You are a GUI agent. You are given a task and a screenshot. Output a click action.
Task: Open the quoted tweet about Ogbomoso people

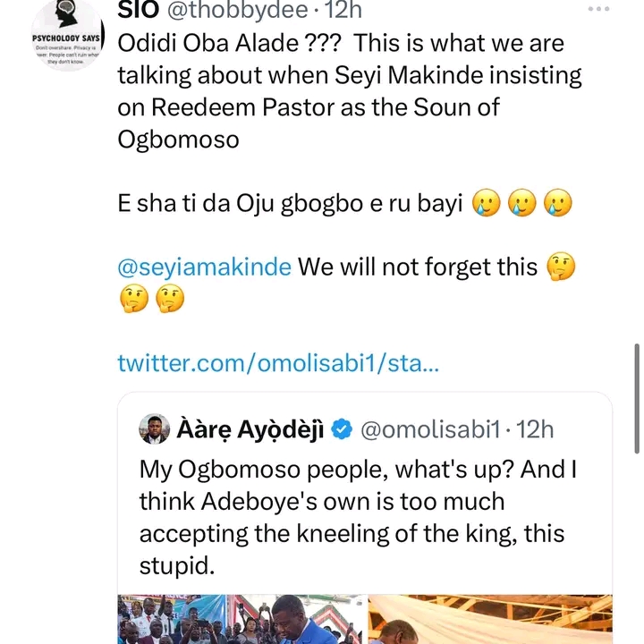358,517
